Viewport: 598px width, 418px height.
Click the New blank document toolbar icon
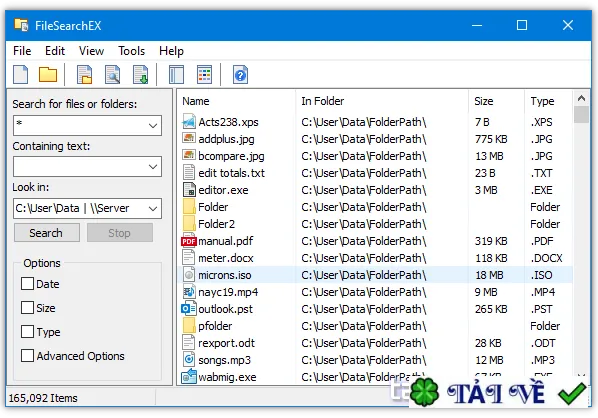tap(21, 74)
